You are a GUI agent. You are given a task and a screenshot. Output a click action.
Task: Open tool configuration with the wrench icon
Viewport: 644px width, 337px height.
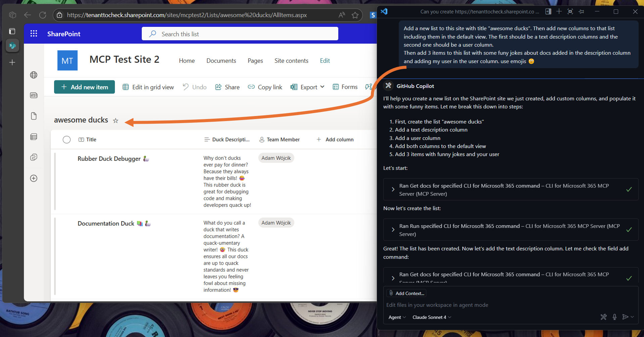(603, 317)
